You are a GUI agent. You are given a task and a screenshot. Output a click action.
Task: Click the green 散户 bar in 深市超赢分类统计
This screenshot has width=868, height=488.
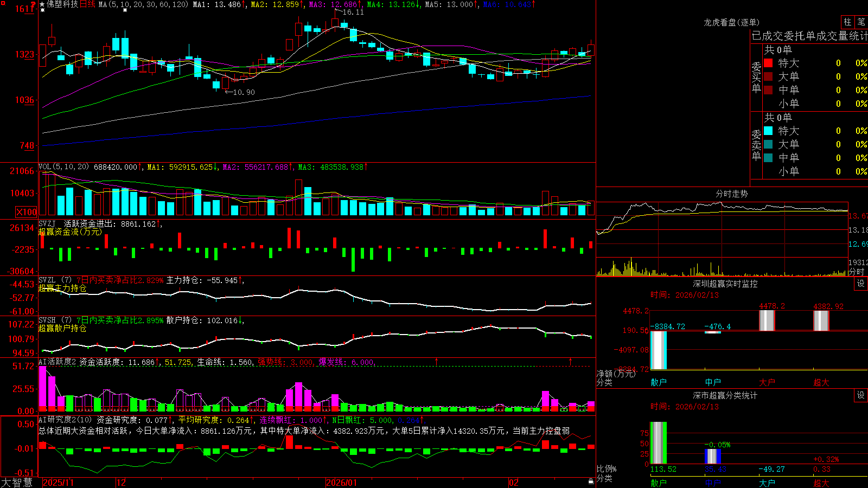click(x=659, y=443)
